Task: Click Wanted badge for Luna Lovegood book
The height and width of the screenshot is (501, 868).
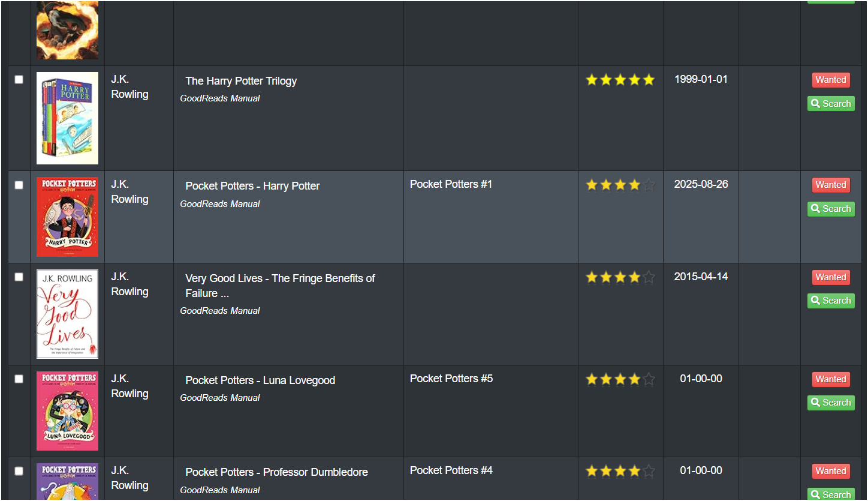Action: coord(831,379)
